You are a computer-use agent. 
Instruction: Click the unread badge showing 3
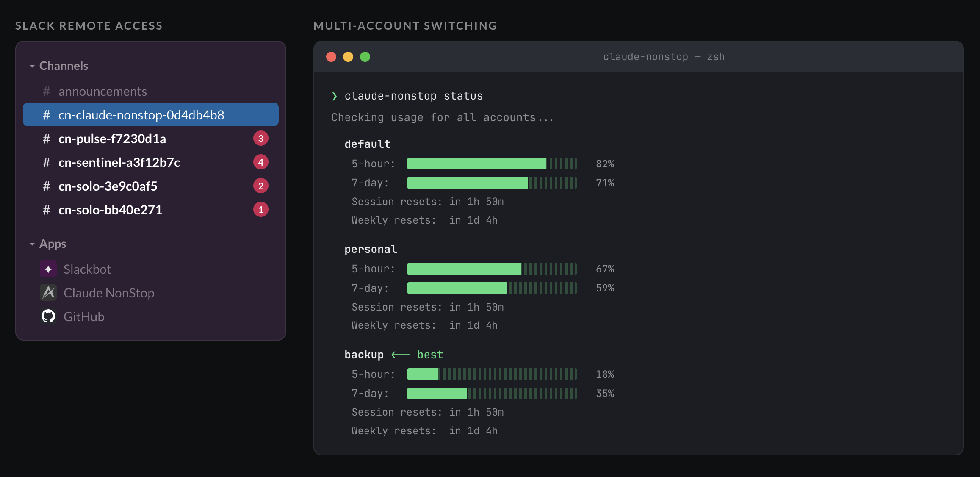(261, 139)
